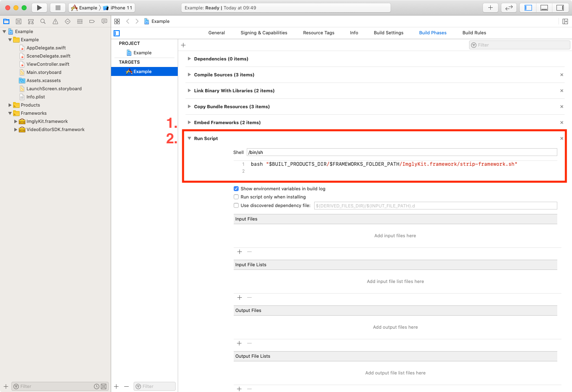Show only recent files filter
This screenshot has width=572, height=392.
pos(96,386)
